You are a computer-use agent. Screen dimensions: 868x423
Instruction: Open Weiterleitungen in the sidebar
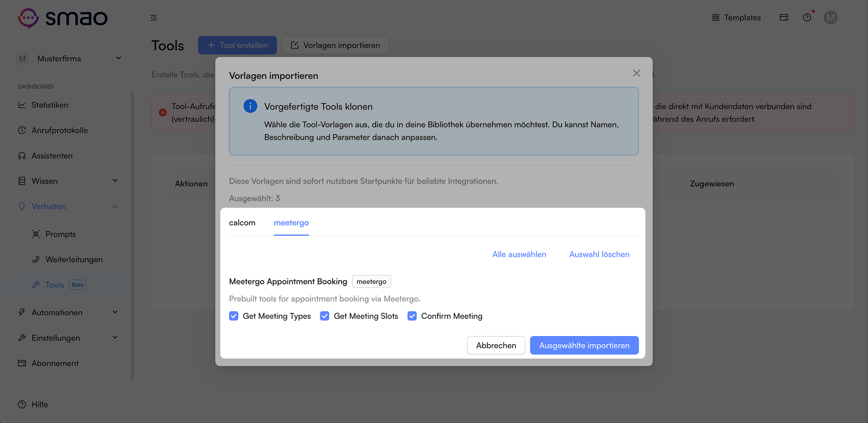coord(75,260)
